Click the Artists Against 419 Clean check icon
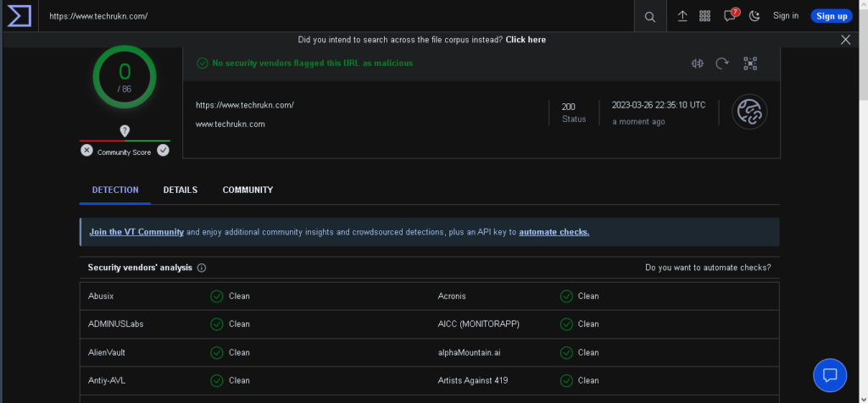 point(566,381)
